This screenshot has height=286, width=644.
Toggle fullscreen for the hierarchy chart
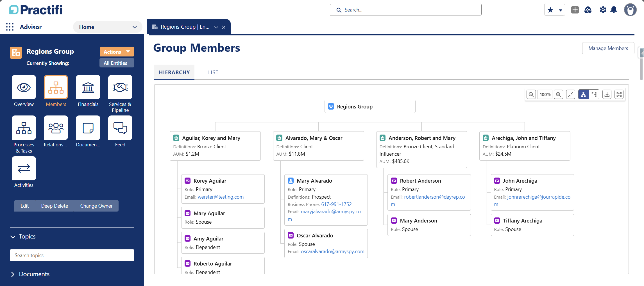(x=619, y=94)
